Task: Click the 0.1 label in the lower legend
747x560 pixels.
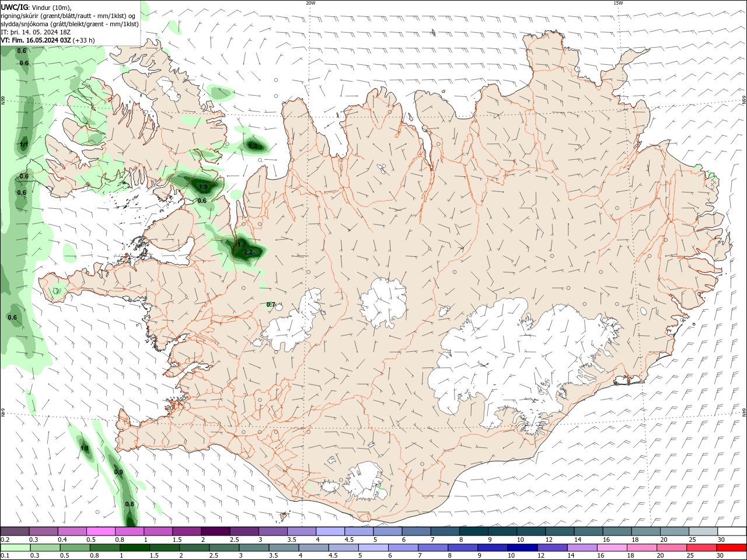Action: coord(5,556)
